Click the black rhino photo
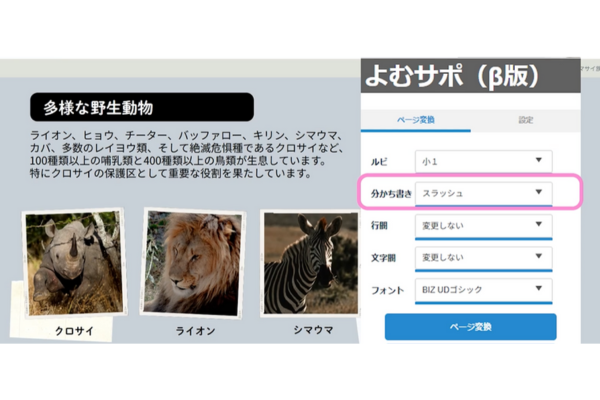The height and width of the screenshot is (400, 600). (73, 263)
